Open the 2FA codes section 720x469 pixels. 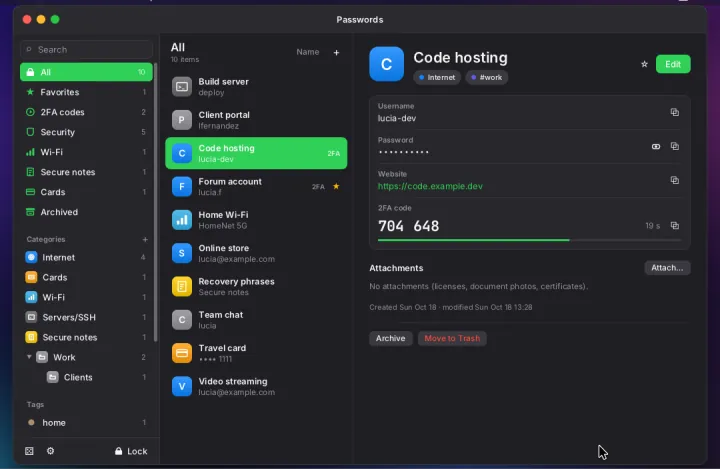86,112
